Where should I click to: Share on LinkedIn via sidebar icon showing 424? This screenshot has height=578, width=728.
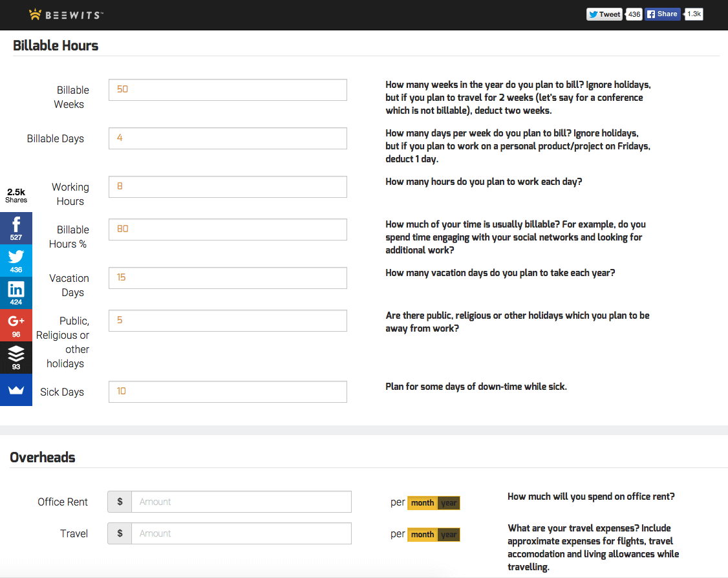16,293
